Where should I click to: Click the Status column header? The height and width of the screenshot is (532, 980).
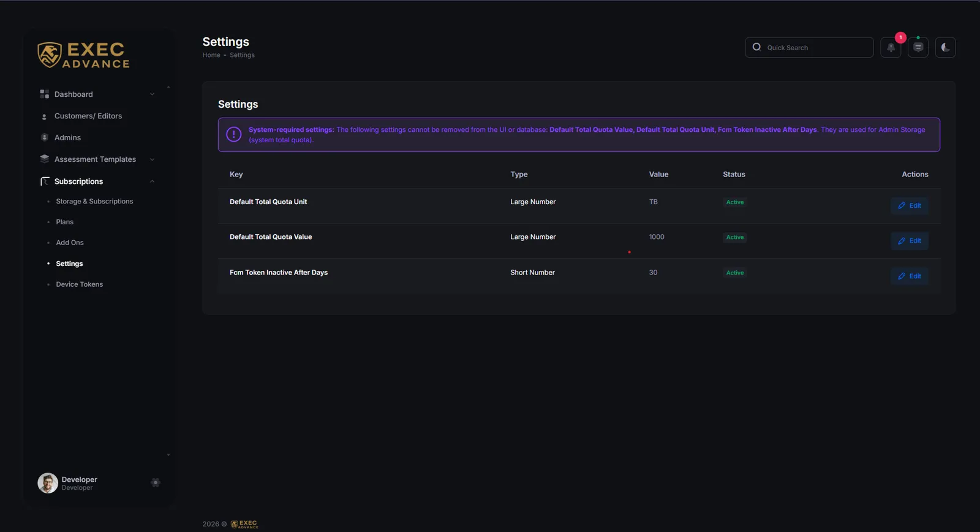(734, 175)
